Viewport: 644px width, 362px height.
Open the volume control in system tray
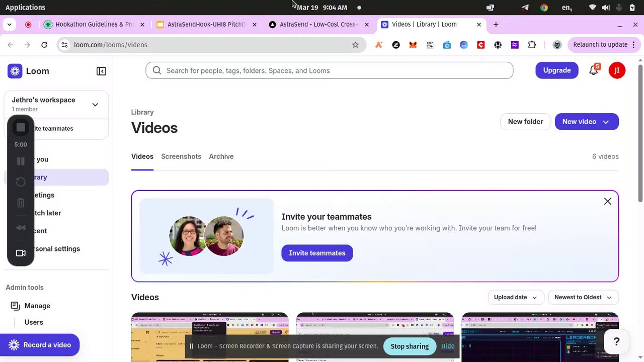606,8
